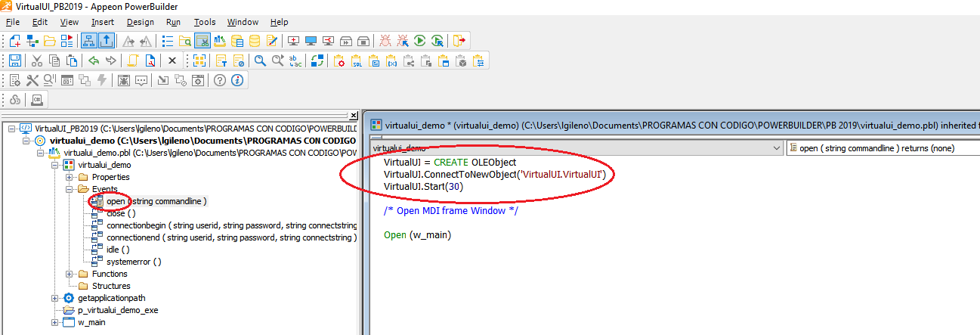Click the green Undo arrow icon
This screenshot has width=980, height=335.
[x=94, y=60]
